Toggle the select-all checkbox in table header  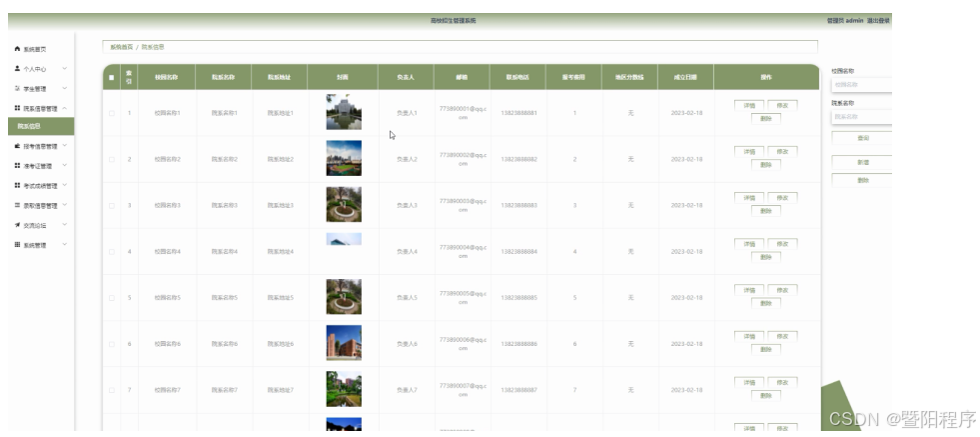point(112,78)
